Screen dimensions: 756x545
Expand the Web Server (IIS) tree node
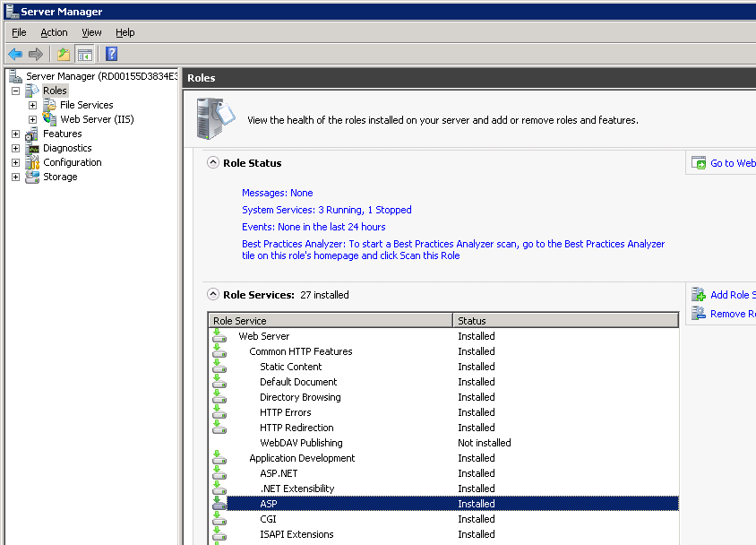click(33, 119)
